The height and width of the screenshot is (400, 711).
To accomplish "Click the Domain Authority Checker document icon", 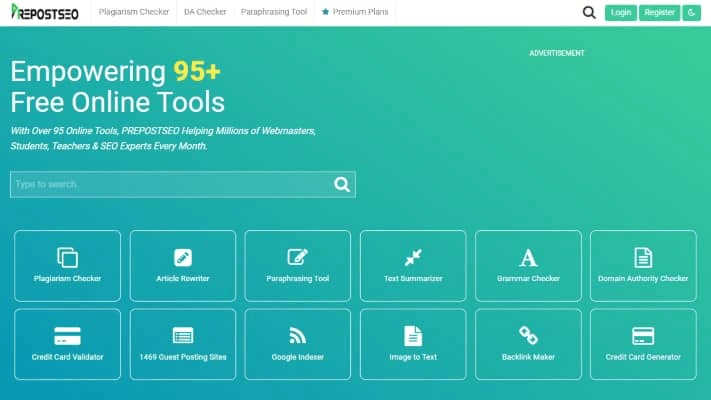I will click(643, 257).
